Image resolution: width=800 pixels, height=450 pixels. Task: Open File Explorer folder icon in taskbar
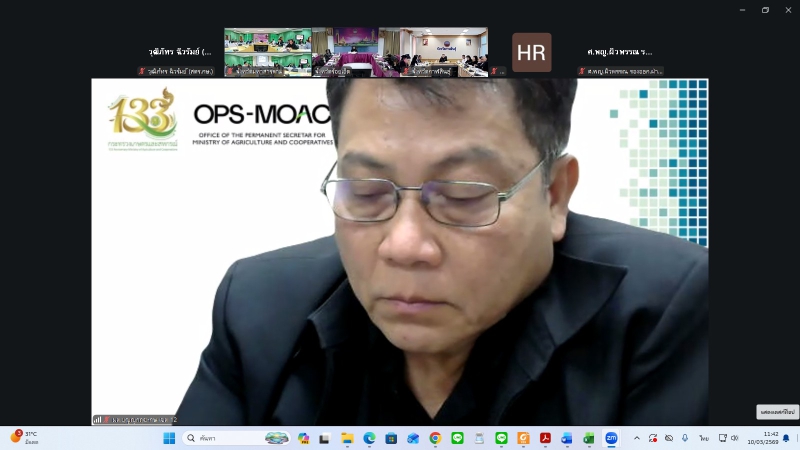click(x=347, y=438)
